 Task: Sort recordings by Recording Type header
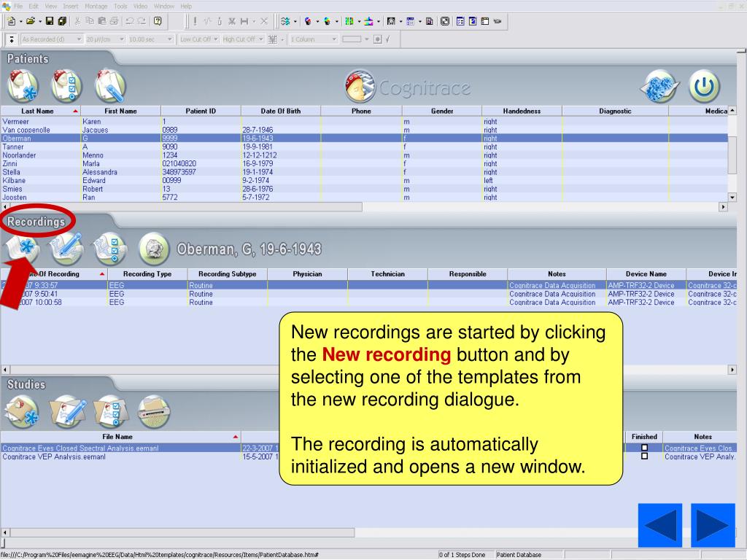(147, 274)
